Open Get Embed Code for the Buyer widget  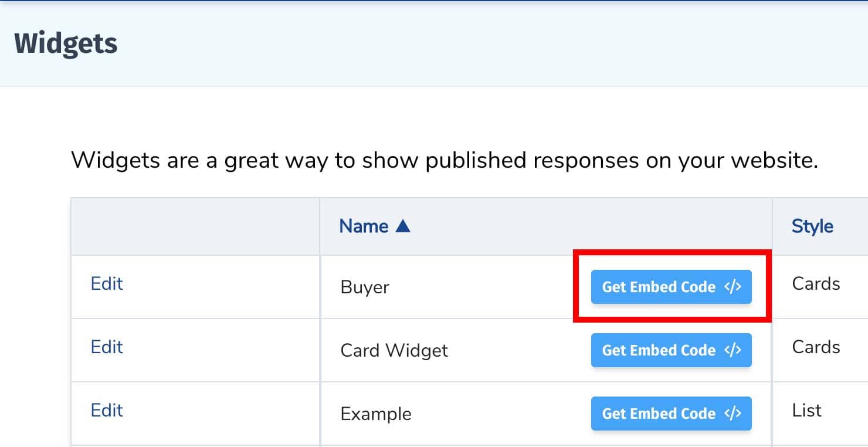pyautogui.click(x=671, y=287)
